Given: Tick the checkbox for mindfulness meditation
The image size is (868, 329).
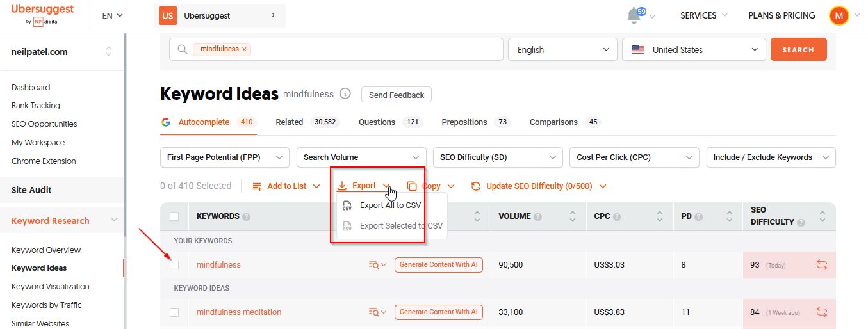Looking at the screenshot, I should pyautogui.click(x=174, y=312).
